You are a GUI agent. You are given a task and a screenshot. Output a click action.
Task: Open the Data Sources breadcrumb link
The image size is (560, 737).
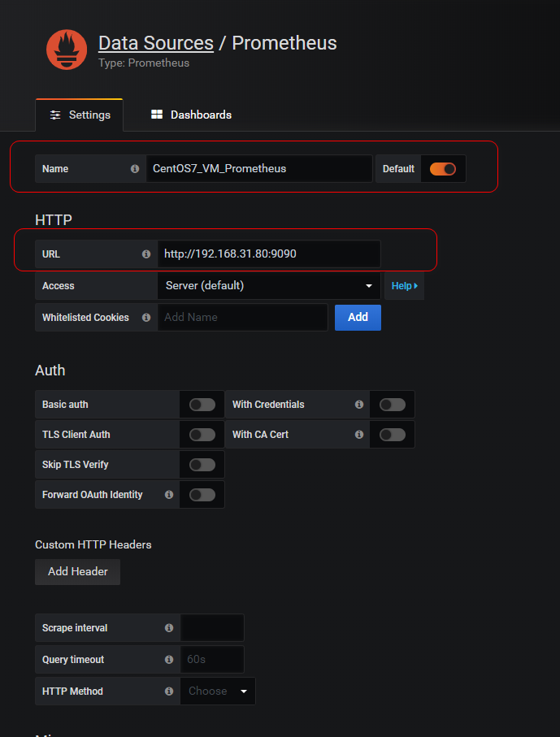[156, 43]
